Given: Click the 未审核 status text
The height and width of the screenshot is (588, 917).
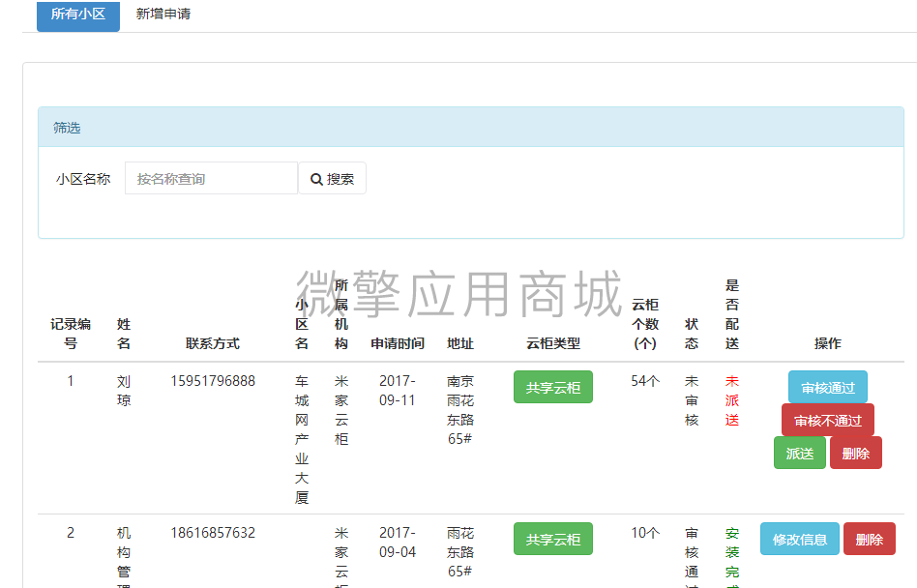Looking at the screenshot, I should 692,400.
